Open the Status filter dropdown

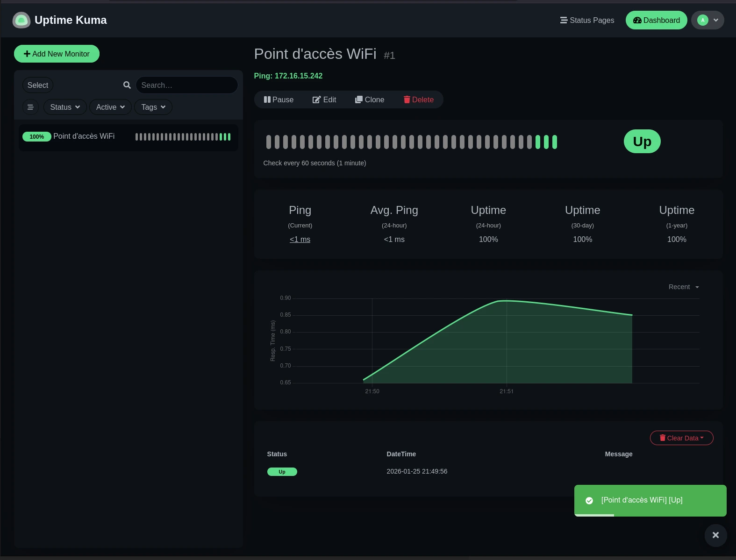coord(65,107)
